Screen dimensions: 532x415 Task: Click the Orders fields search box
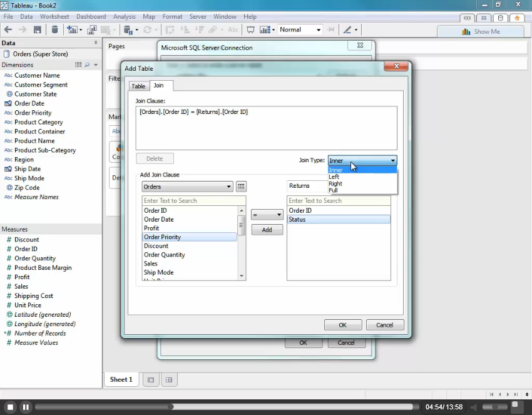(x=194, y=200)
